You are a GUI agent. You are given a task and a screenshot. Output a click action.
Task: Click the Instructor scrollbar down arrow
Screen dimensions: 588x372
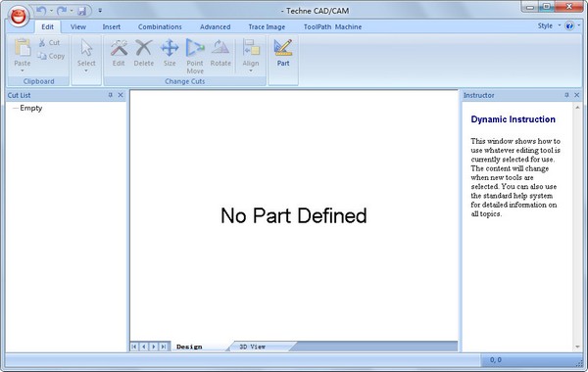click(x=577, y=347)
